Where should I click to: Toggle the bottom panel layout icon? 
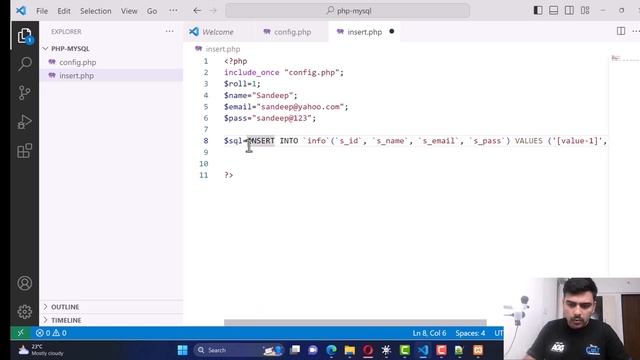[x=553, y=11]
